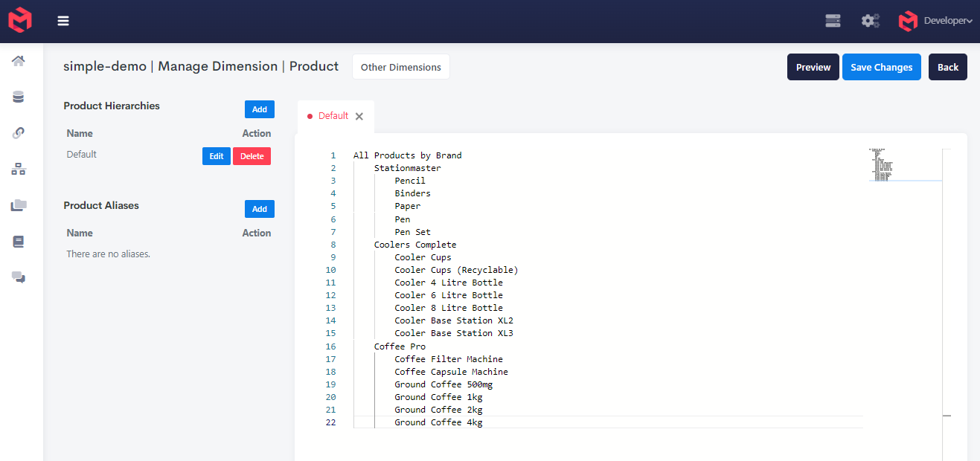Image resolution: width=980 pixels, height=461 pixels.
Task: Expand the Developer user dropdown
Action: [947, 21]
